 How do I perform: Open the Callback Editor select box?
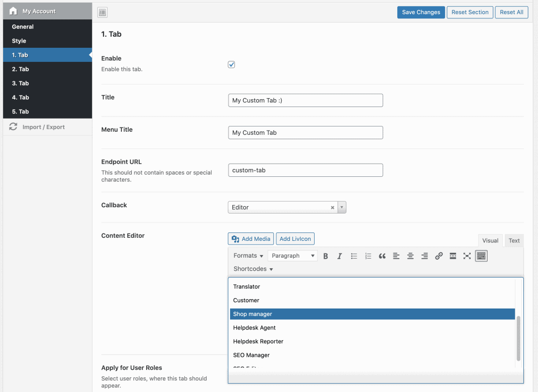(287, 207)
